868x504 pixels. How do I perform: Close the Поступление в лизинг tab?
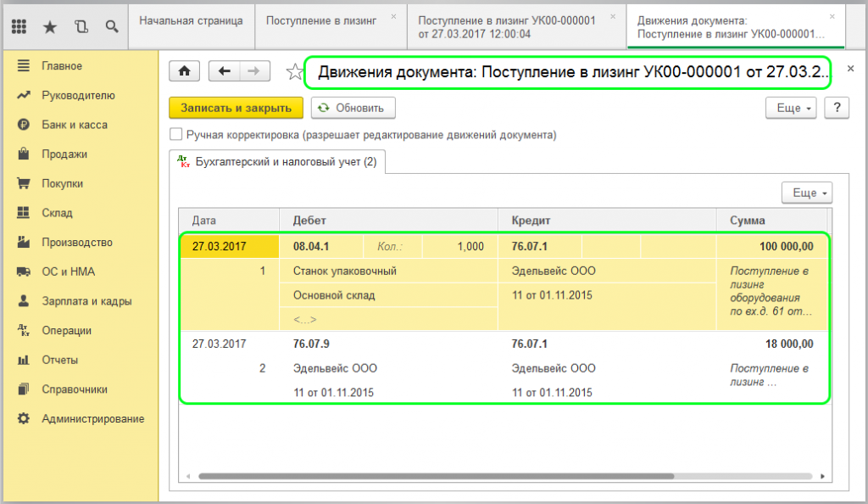[x=393, y=16]
